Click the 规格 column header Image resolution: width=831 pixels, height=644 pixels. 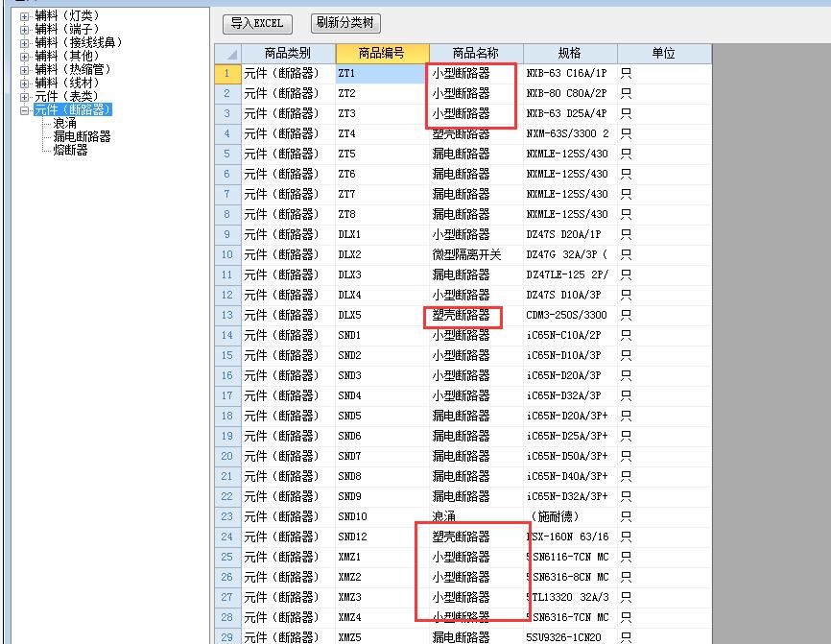tap(570, 53)
